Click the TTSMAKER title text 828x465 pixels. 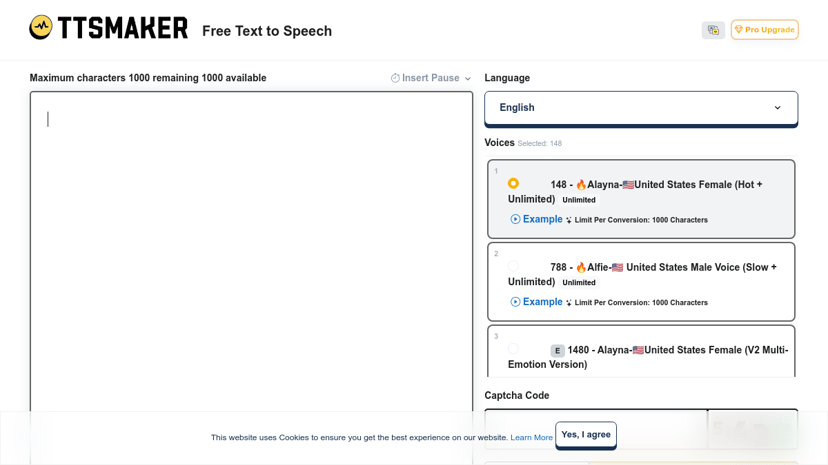[123, 28]
